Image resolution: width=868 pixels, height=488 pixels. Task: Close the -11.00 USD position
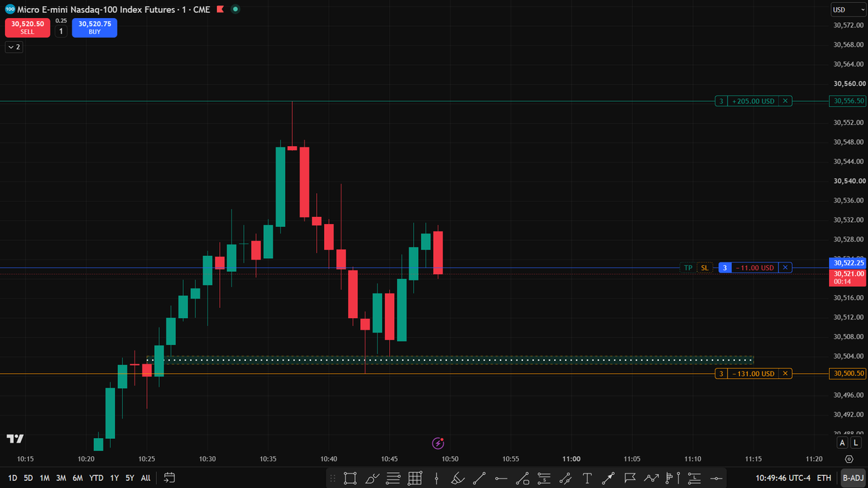point(786,267)
